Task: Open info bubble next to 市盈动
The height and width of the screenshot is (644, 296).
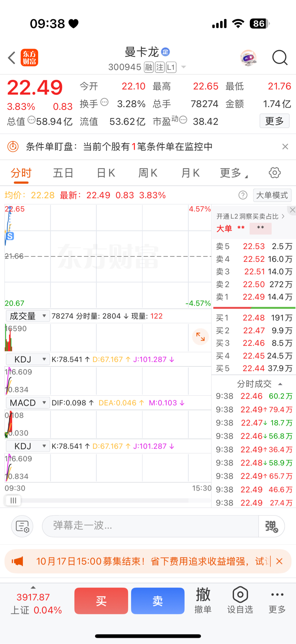Action: [x=183, y=120]
